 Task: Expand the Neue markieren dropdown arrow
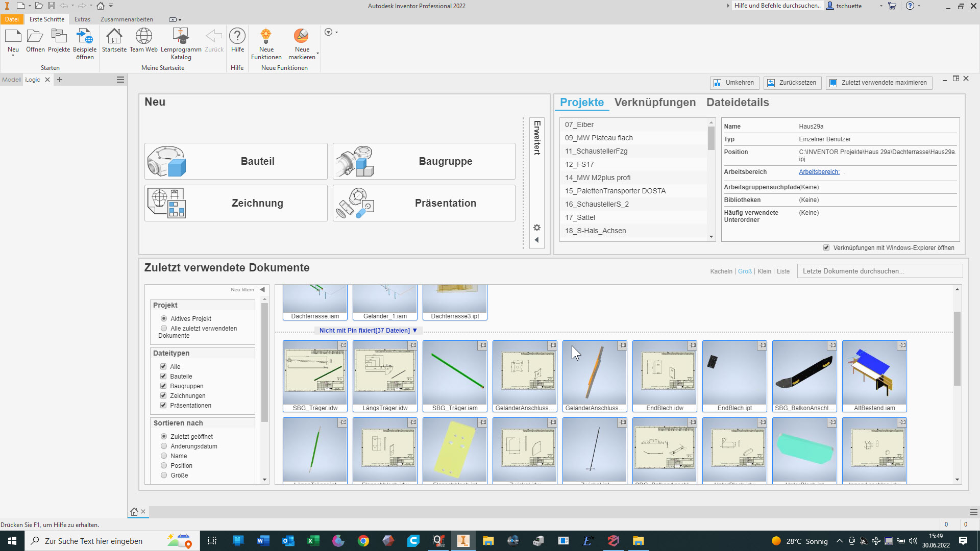[317, 53]
